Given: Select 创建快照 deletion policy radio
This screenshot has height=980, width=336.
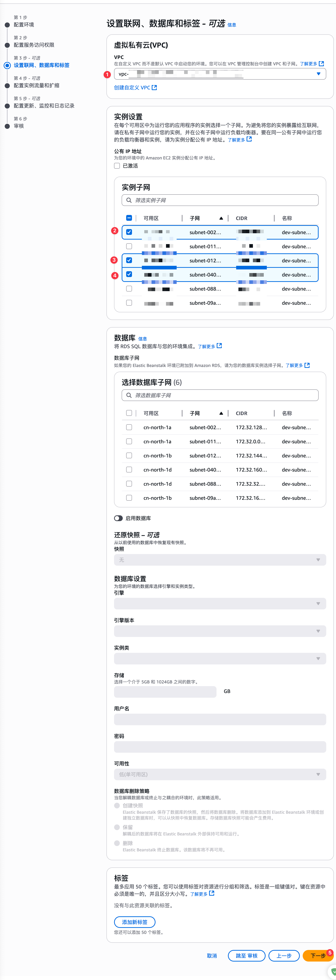Looking at the screenshot, I should [117, 805].
